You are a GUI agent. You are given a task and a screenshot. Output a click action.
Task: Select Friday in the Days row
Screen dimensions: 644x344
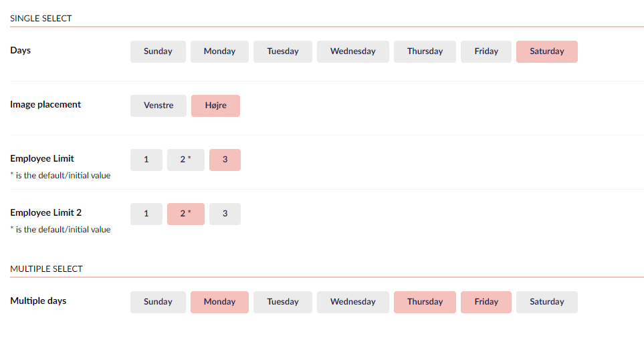coord(486,51)
